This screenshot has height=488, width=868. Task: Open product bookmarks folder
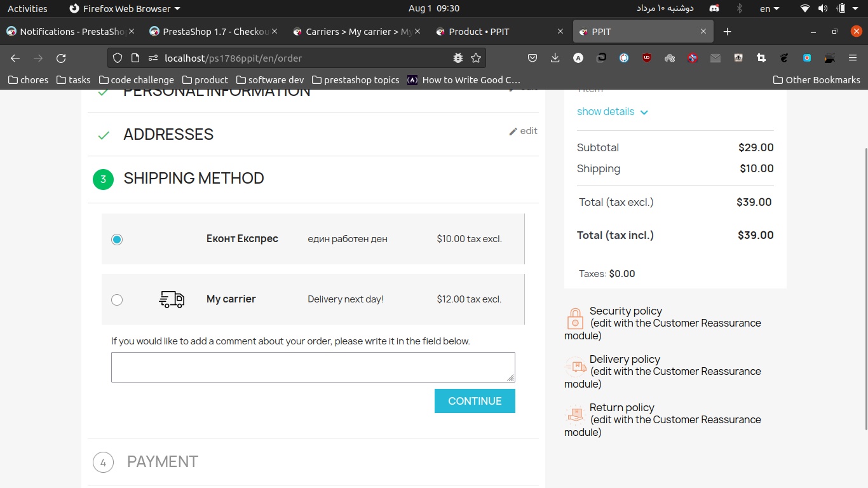pos(205,80)
